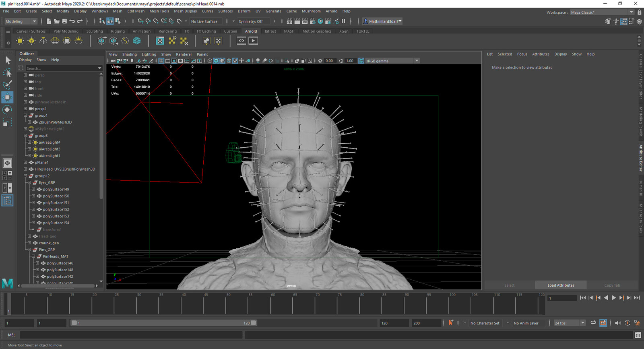Open Arnold RenderView eye icon

[241, 41]
